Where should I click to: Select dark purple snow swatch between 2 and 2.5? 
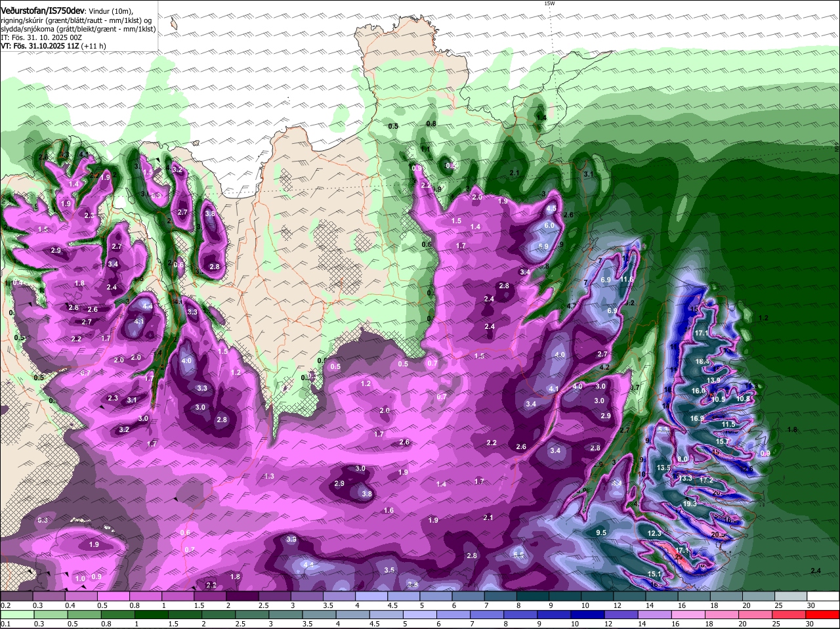point(242,596)
